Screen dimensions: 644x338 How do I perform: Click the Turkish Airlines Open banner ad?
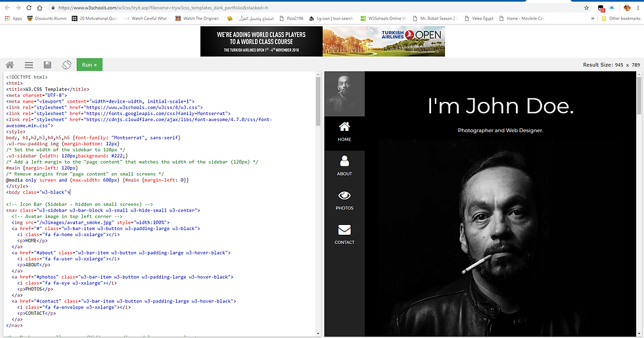322,41
